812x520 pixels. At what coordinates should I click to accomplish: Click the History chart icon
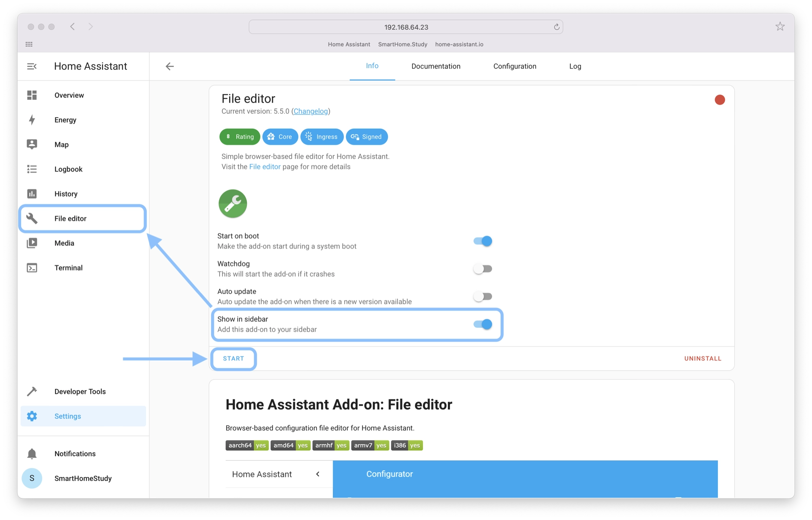(x=32, y=194)
